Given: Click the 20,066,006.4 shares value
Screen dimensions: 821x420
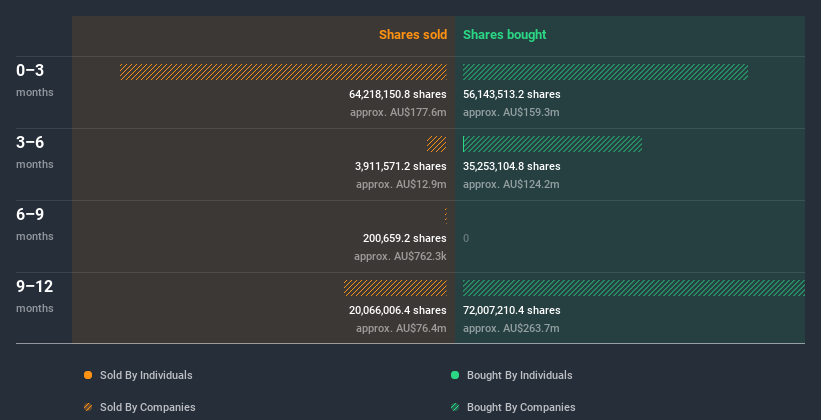Looking at the screenshot, I should coord(398,310).
